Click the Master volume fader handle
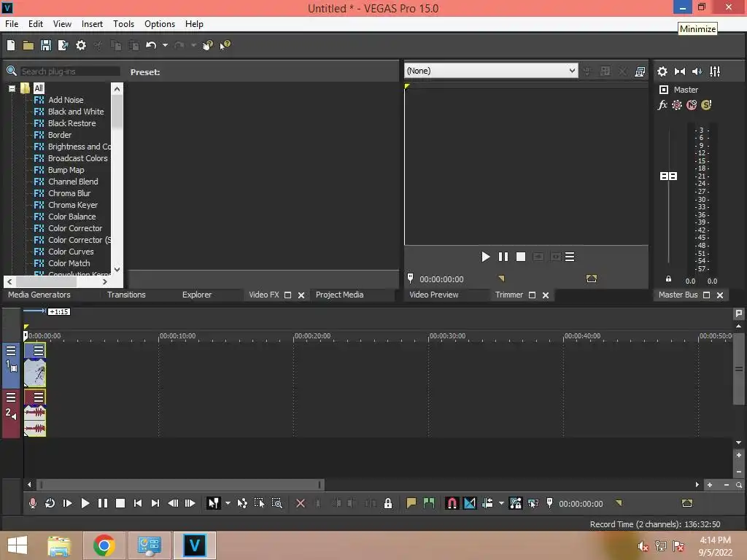Image resolution: width=747 pixels, height=560 pixels. tap(668, 176)
